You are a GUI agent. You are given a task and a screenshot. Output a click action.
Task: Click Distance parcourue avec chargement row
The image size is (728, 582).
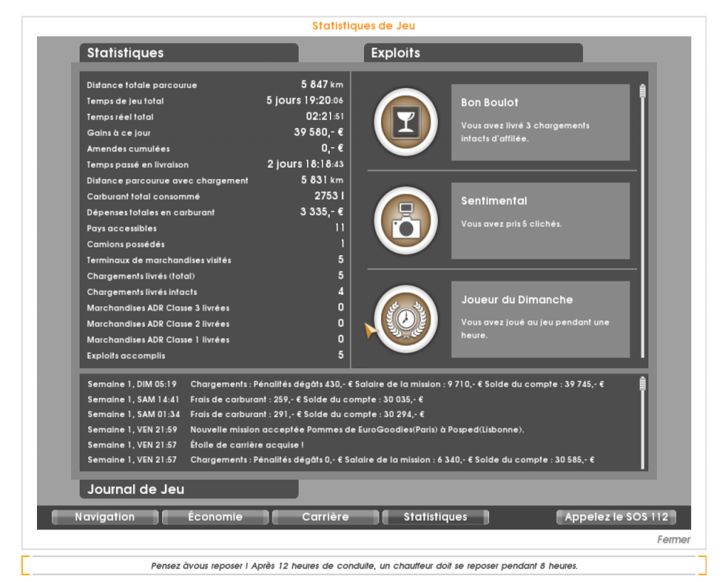pos(215,180)
